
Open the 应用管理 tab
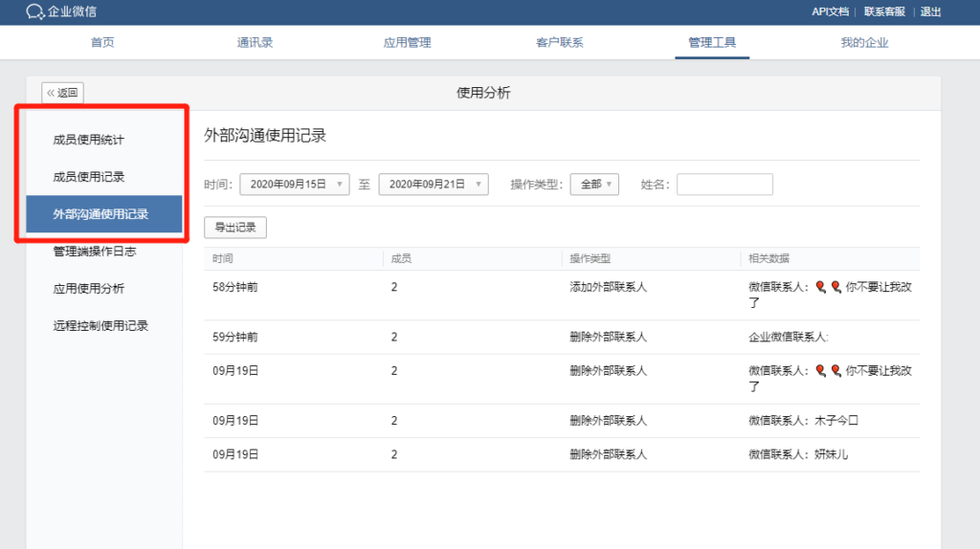pyautogui.click(x=407, y=43)
